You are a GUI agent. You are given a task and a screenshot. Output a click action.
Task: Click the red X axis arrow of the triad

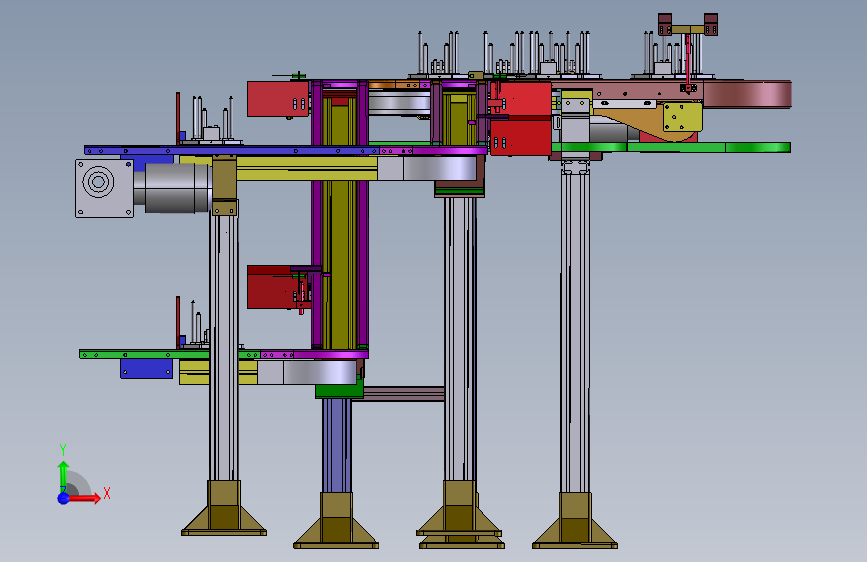[84, 498]
